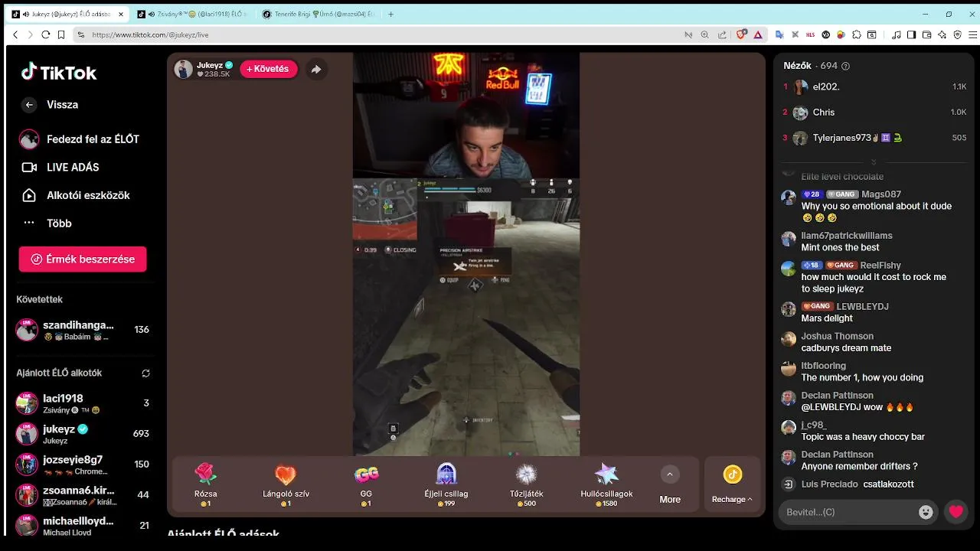Open michaellloyd recommended live creator
This screenshot has width=980, height=551.
point(83,526)
